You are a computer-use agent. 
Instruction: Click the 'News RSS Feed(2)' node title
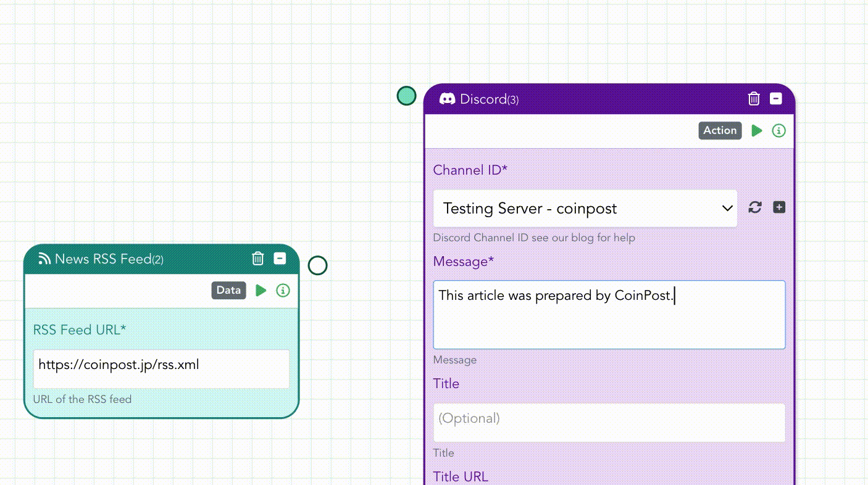[109, 259]
